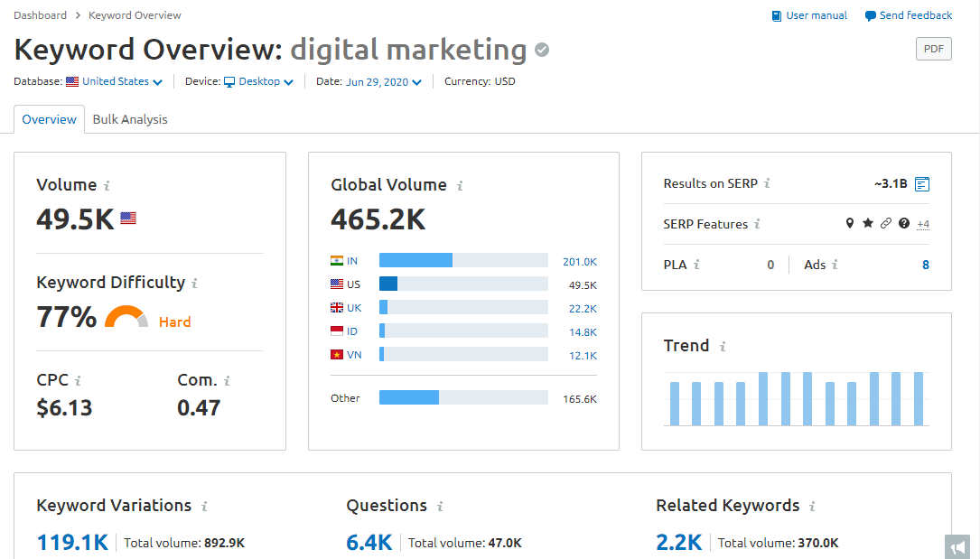Image resolution: width=980 pixels, height=559 pixels.
Task: Click the Keyword Difficulty gauge
Action: tap(126, 316)
